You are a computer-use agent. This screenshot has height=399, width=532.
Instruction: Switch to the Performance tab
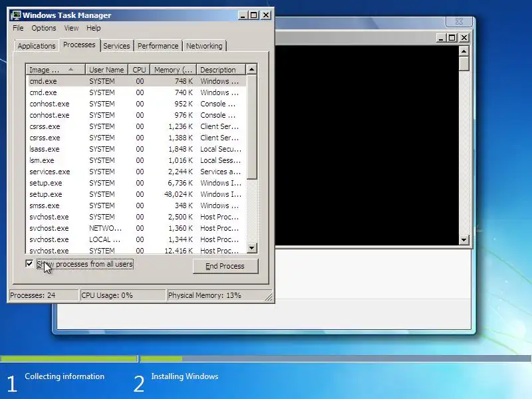(158, 46)
